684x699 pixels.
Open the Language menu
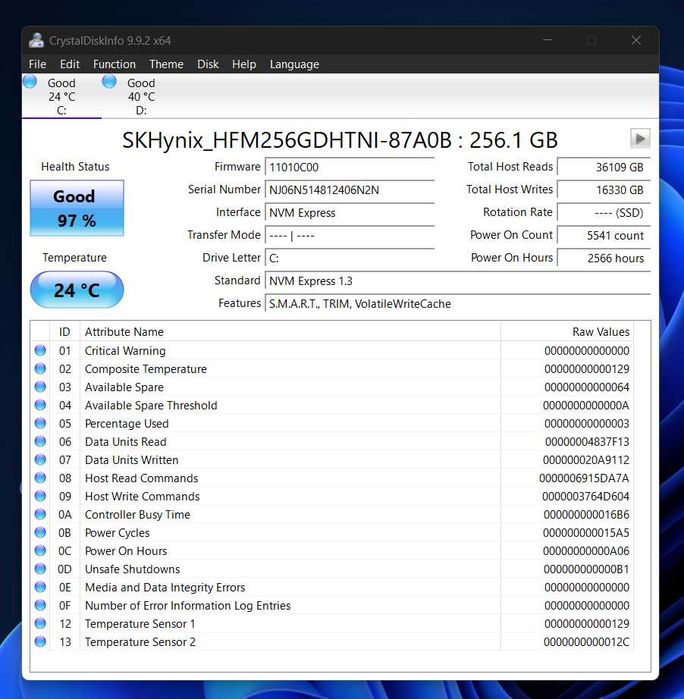coord(294,64)
